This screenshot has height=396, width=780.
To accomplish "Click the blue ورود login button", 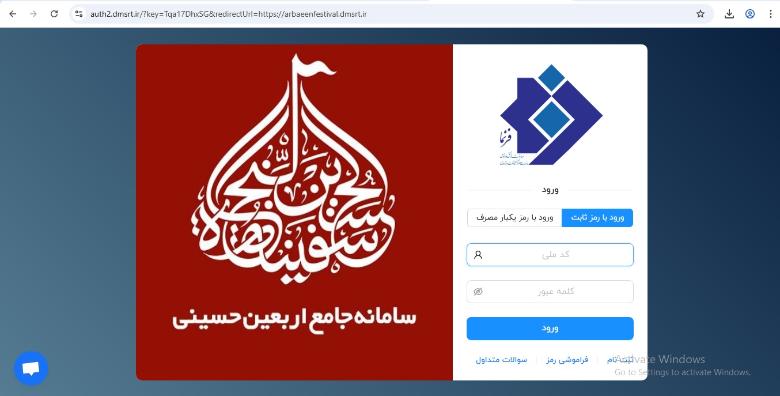I will pos(550,328).
